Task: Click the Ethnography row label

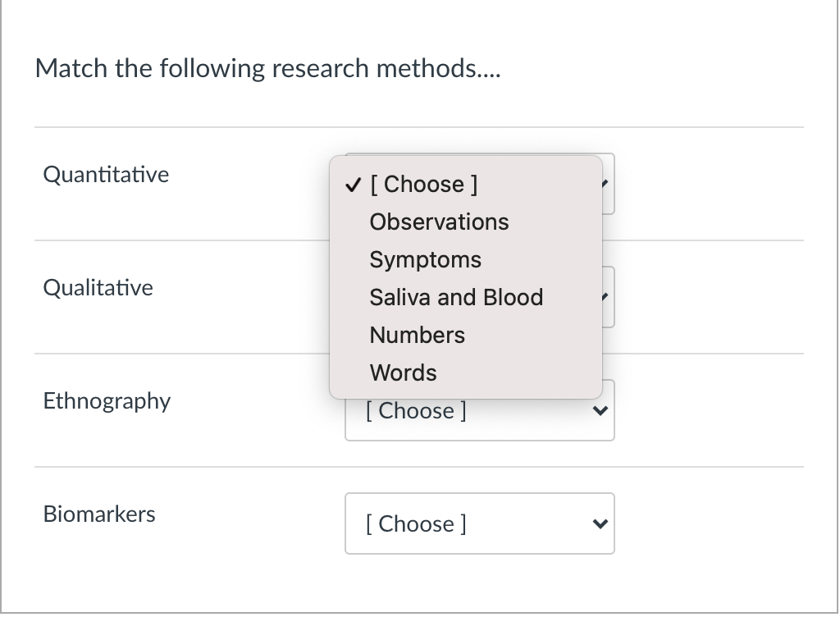Action: pyautogui.click(x=107, y=401)
